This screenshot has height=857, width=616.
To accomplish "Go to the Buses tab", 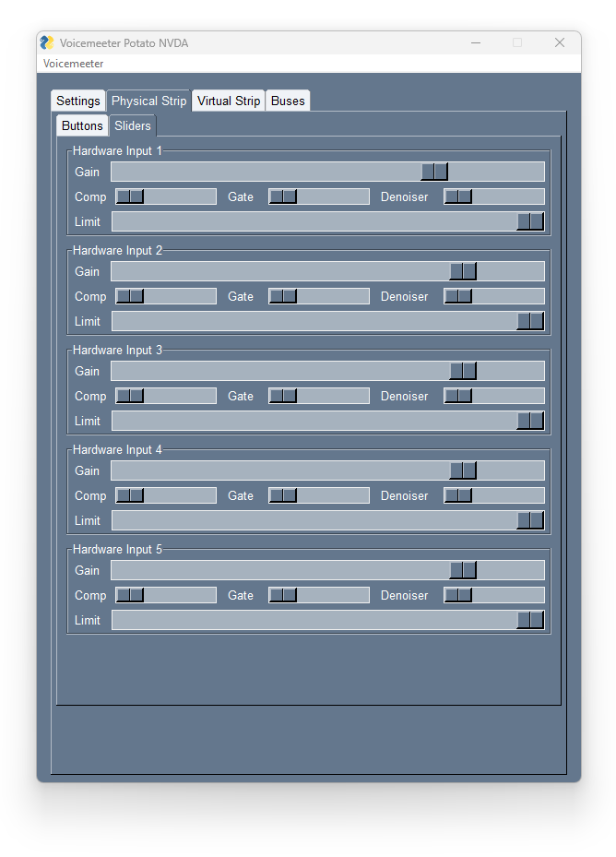I will coord(288,101).
